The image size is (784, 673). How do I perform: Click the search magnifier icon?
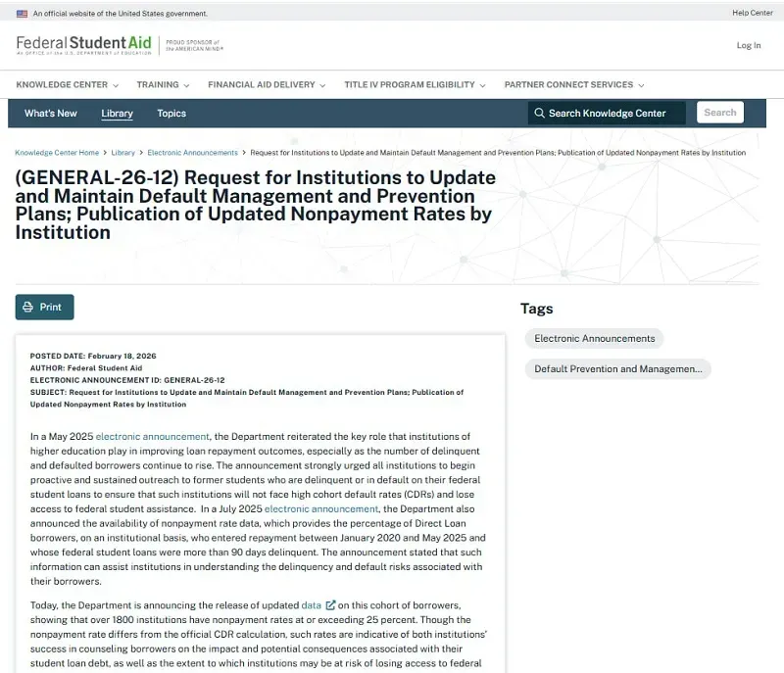coord(538,113)
